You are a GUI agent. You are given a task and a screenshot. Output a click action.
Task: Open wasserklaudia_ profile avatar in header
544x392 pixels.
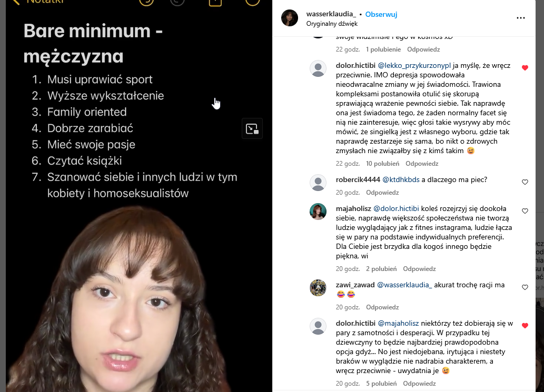point(289,18)
